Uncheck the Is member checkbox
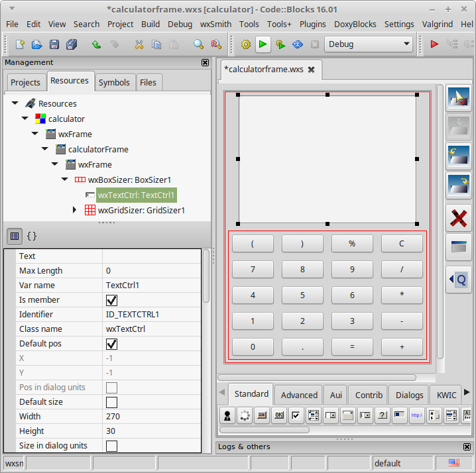Screen dimensions: 476x473 [x=112, y=300]
